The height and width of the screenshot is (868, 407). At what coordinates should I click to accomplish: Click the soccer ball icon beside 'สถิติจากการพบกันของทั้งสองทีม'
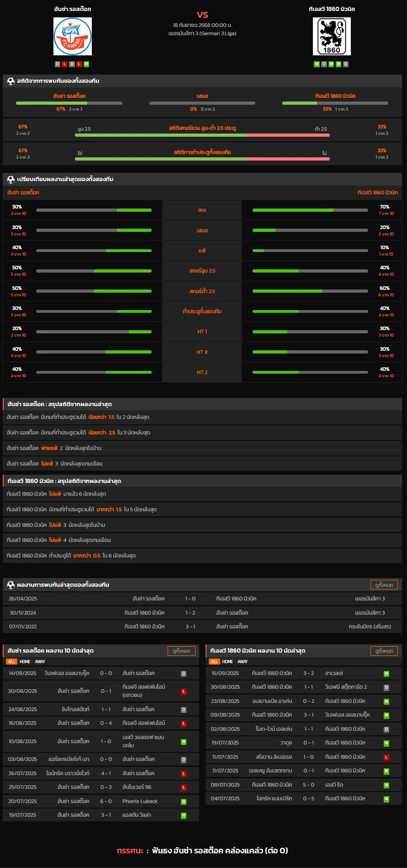[11, 81]
